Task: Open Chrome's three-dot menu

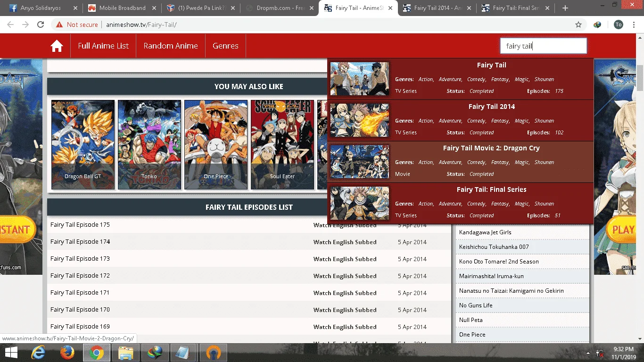Action: click(x=635, y=25)
